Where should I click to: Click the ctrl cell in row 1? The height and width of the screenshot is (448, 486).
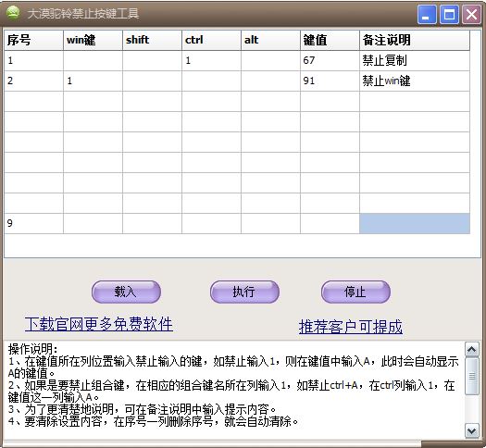[211, 60]
